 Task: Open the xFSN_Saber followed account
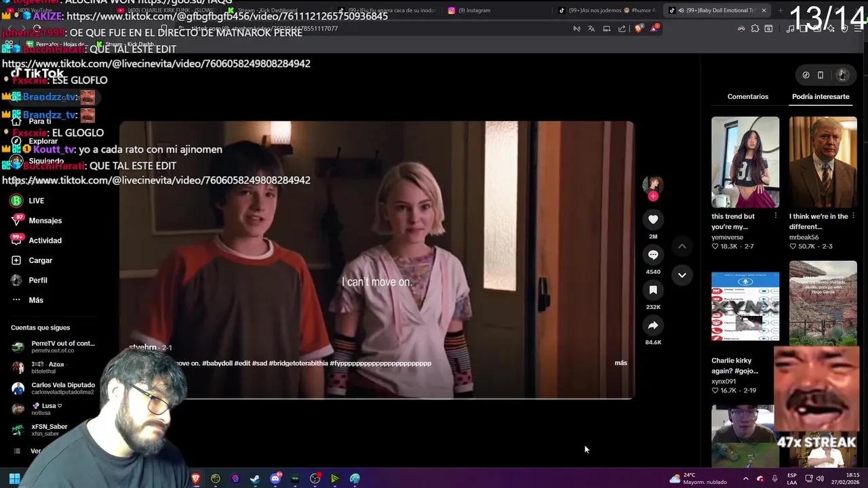(x=41, y=430)
